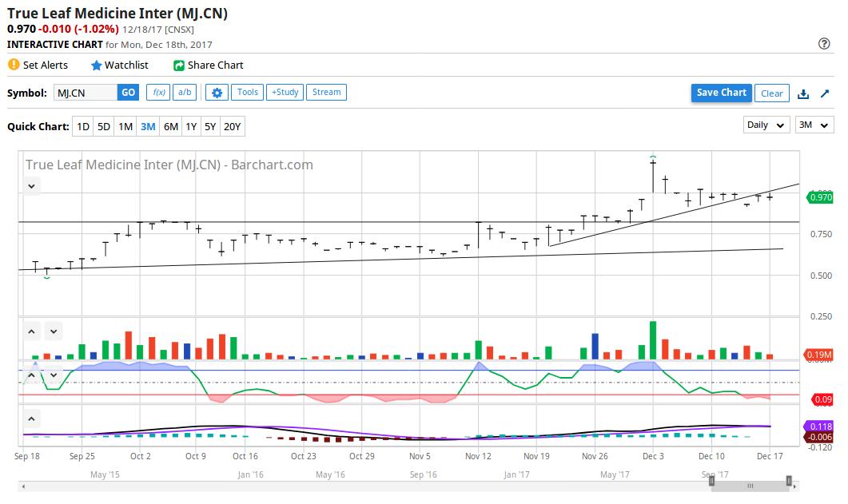Open f(x) expression tool

pyautogui.click(x=158, y=93)
